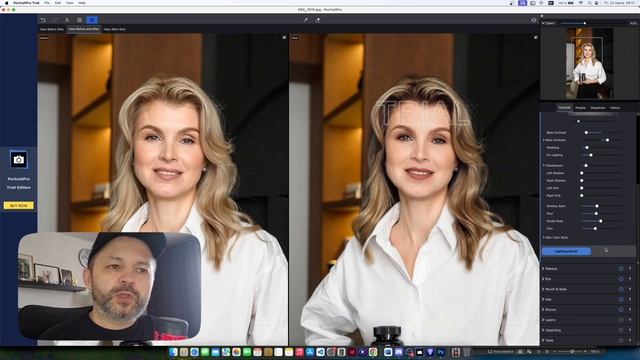Viewport: 640px width, 360px height.
Task: Click the reset icon beside Lighting Brush
Action: pyautogui.click(x=606, y=250)
